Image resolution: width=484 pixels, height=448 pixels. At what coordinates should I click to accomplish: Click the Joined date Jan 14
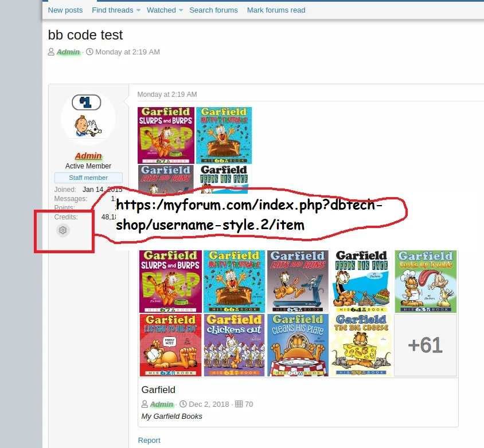point(102,189)
